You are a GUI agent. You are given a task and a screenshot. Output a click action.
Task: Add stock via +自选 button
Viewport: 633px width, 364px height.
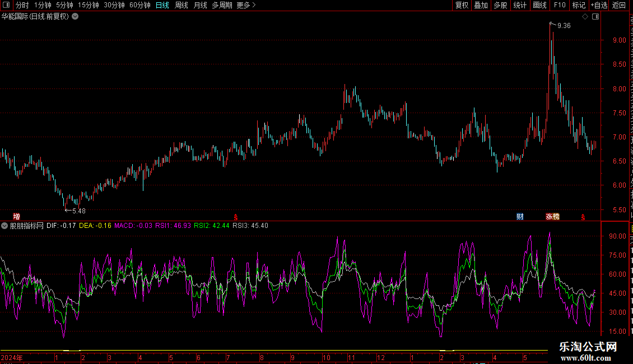tap(599, 5)
